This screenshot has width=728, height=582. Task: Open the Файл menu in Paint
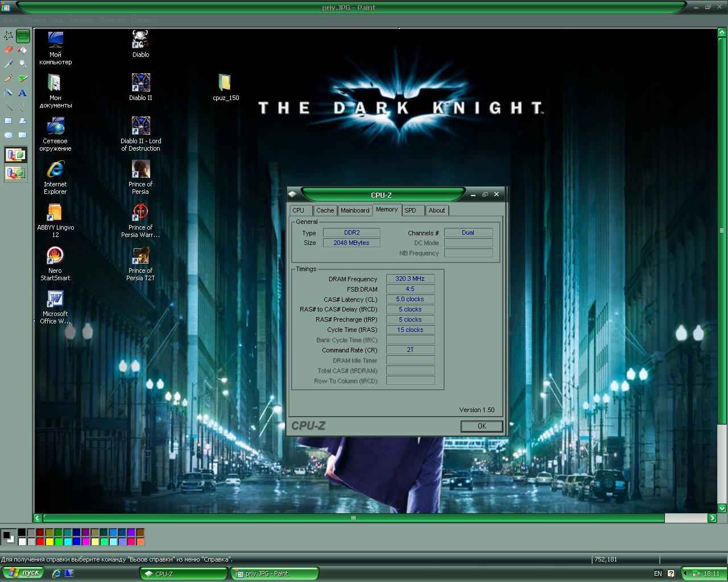[10, 20]
